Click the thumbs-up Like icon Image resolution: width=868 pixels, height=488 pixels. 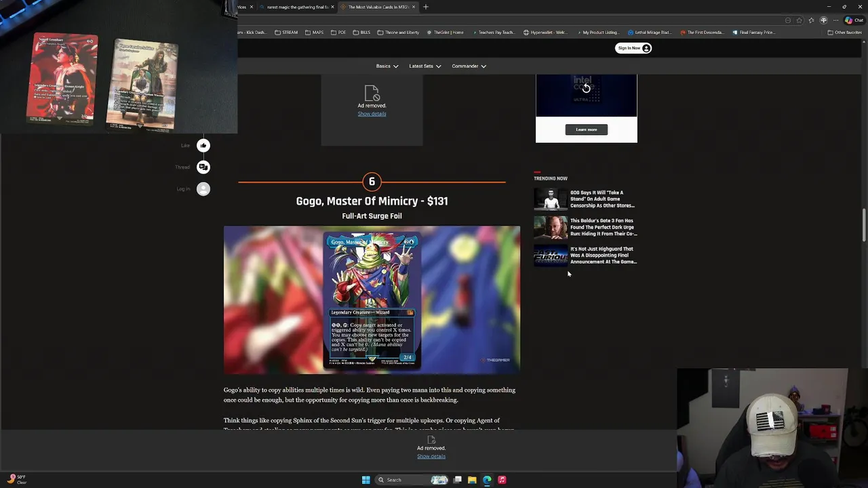click(x=203, y=145)
